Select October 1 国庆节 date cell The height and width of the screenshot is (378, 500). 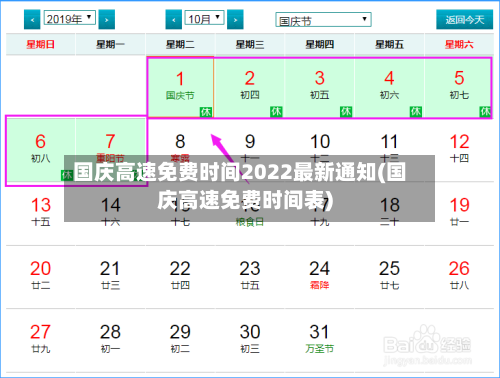pyautogui.click(x=180, y=87)
